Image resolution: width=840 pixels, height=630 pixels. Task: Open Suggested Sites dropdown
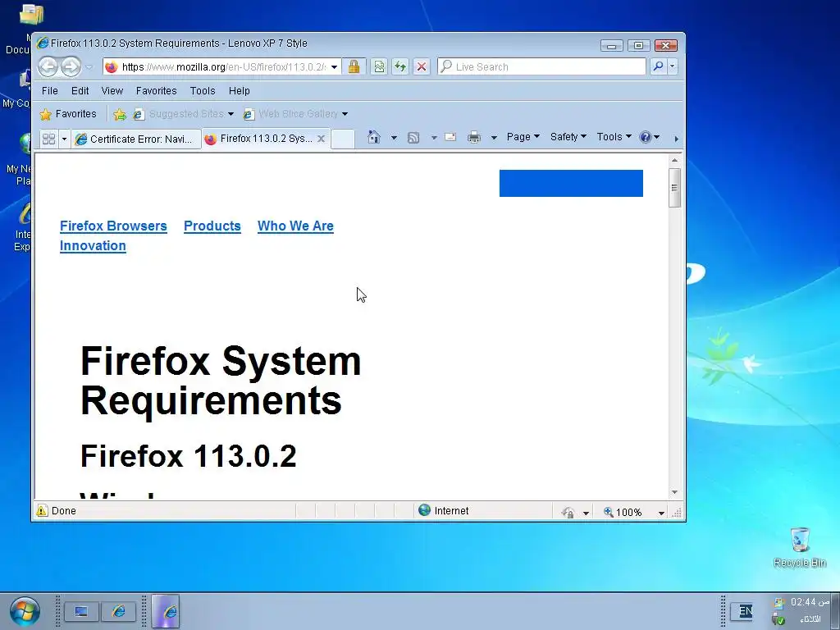[x=184, y=113]
